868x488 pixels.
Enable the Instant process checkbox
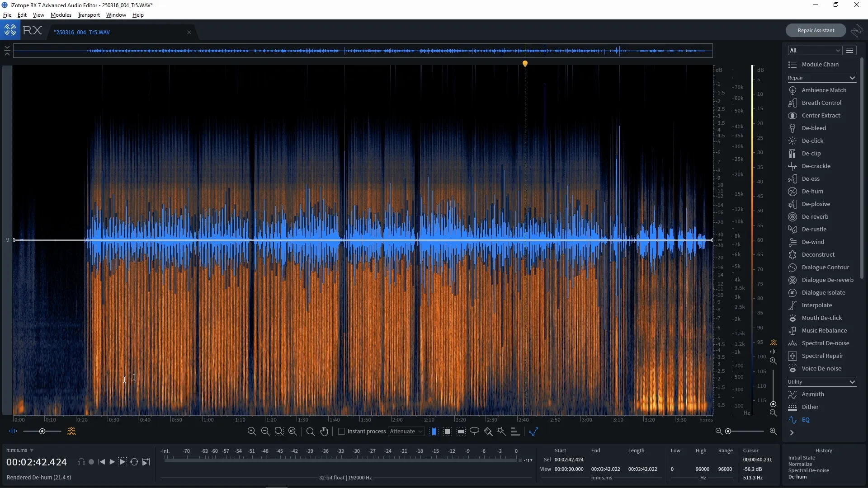(342, 432)
